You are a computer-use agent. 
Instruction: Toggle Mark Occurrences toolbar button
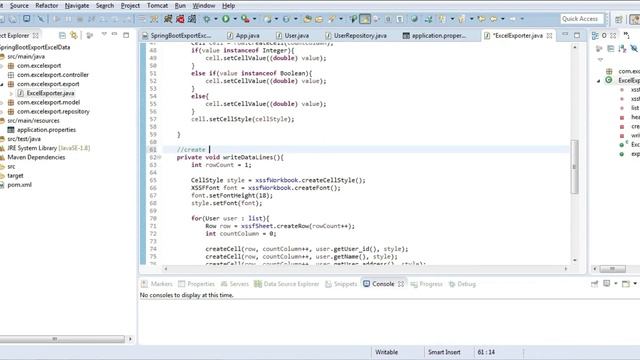[364, 19]
